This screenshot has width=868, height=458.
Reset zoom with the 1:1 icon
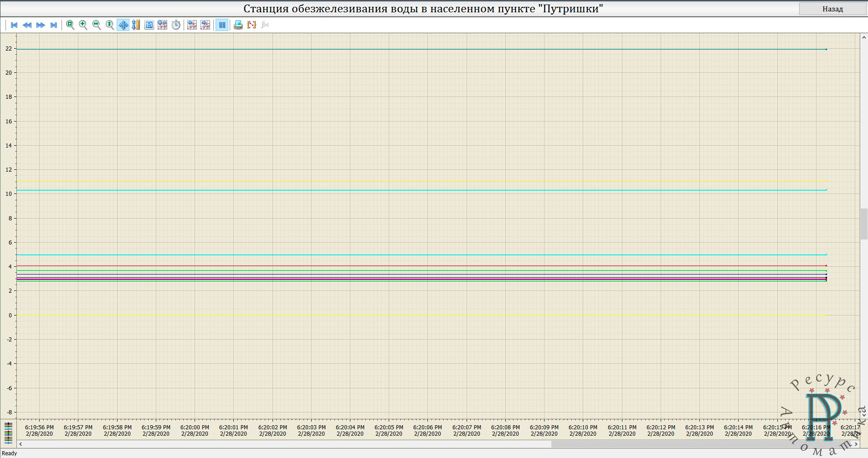pyautogui.click(x=149, y=25)
